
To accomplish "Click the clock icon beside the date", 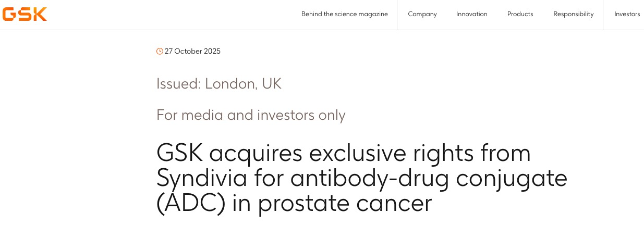I will coord(160,51).
